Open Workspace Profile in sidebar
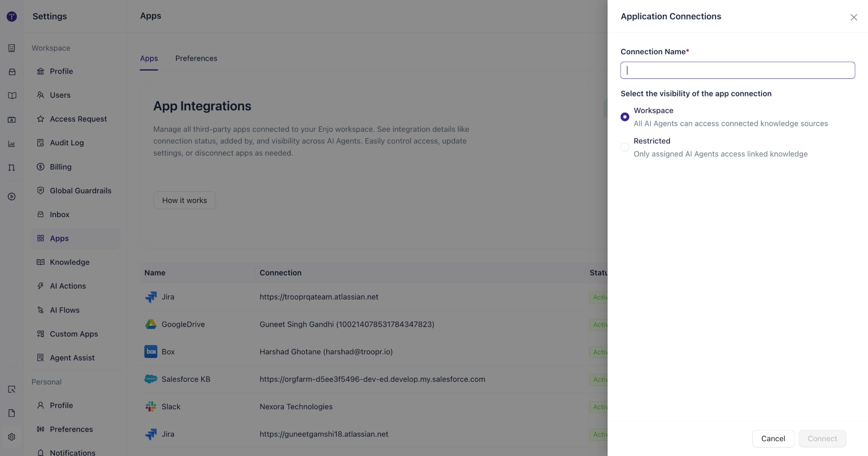The image size is (868, 456). (75, 71)
